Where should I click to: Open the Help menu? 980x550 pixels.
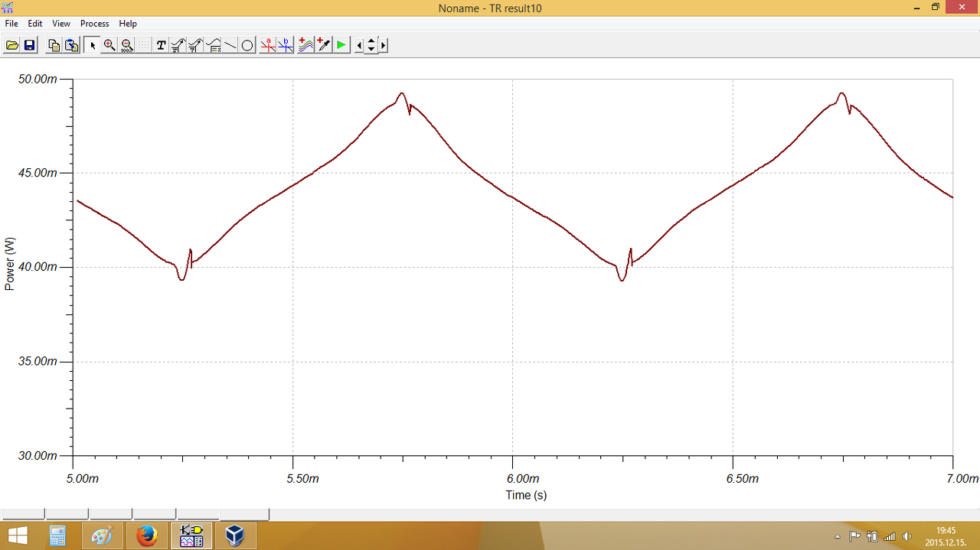(128, 24)
